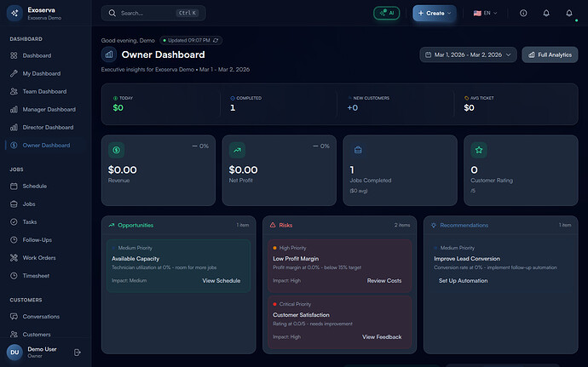Refresh data using the Updated 09:07 PM icon
The width and height of the screenshot is (588, 367).
[x=216, y=40]
